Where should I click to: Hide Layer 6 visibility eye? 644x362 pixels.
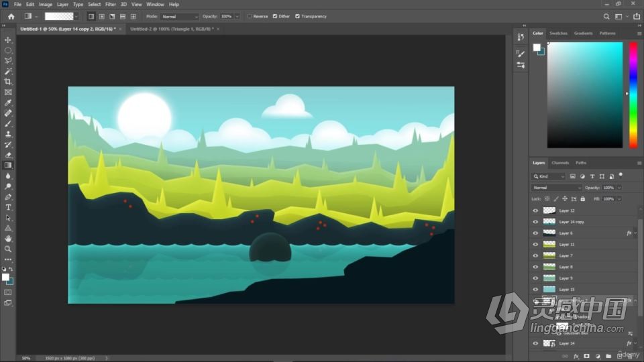(x=535, y=233)
